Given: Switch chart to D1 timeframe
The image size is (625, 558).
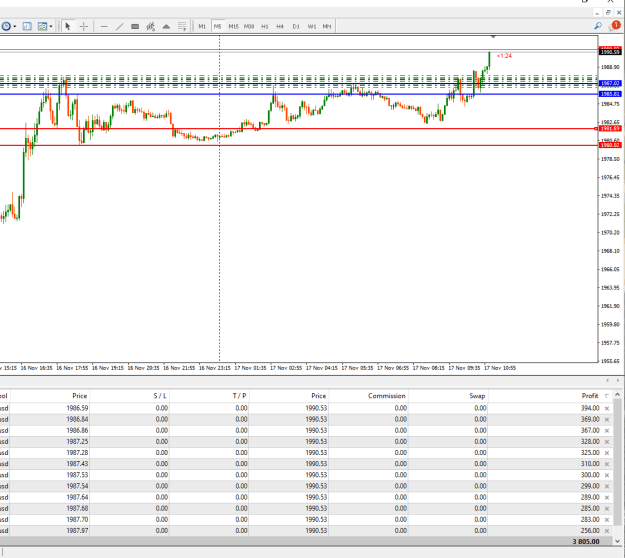Looking at the screenshot, I should (x=296, y=27).
